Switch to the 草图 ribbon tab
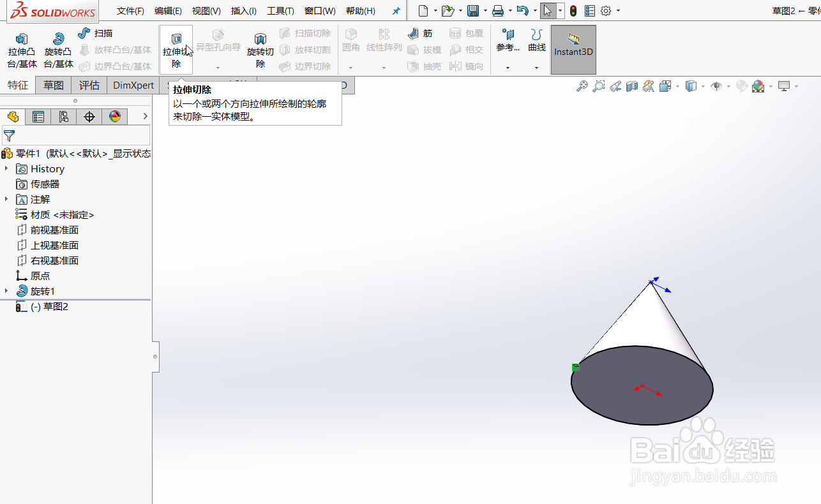 pyautogui.click(x=54, y=85)
